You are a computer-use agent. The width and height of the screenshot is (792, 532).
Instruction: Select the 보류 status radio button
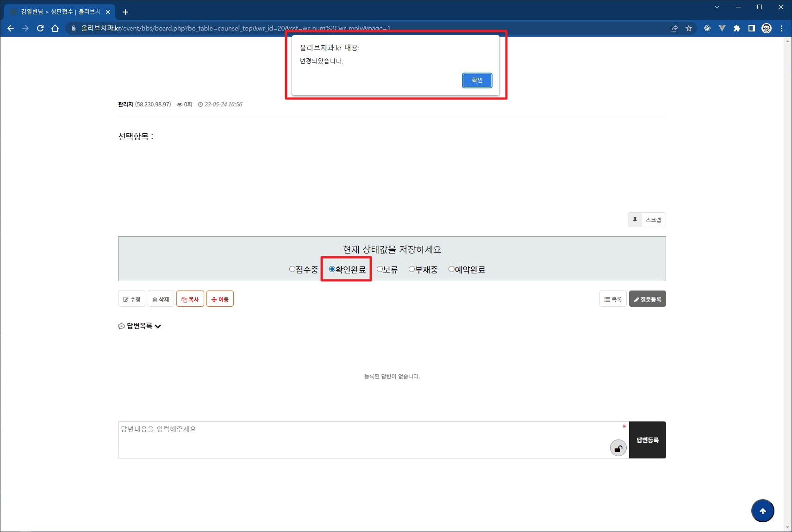pyautogui.click(x=380, y=269)
